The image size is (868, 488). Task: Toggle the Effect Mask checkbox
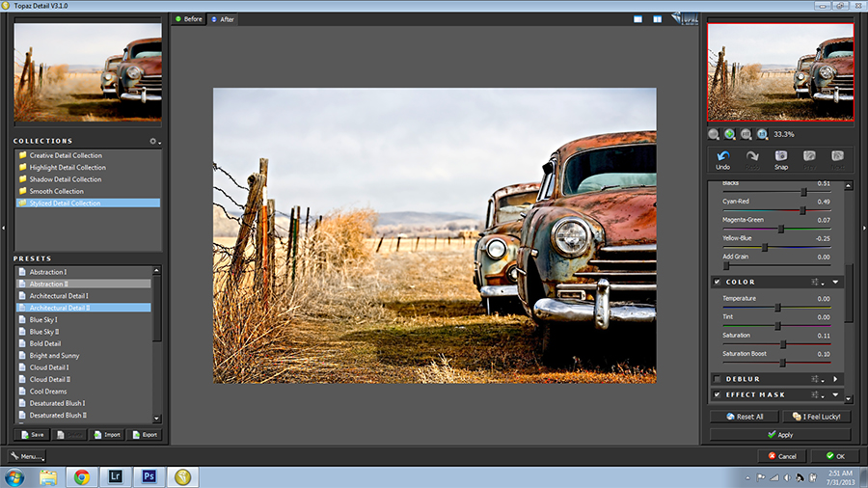coord(717,394)
